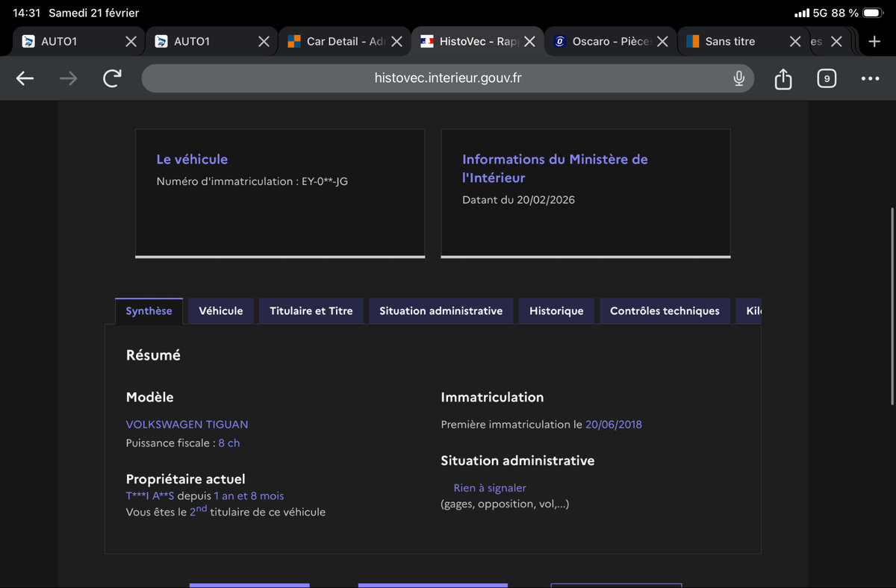896x588 pixels.
Task: Tap the microphone icon in address bar
Action: point(738,78)
